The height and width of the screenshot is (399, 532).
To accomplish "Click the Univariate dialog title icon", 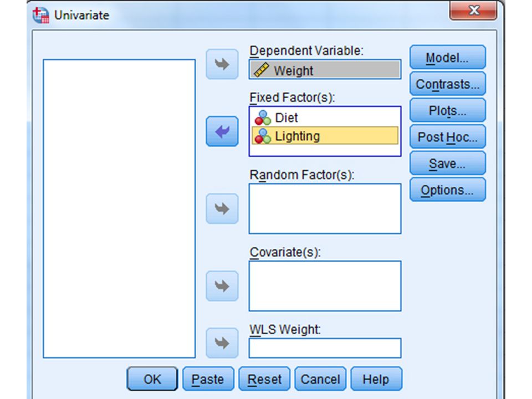I will tap(41, 16).
